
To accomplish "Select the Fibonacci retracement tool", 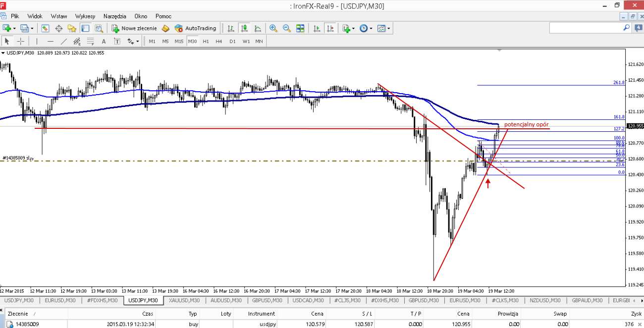I will [90, 41].
